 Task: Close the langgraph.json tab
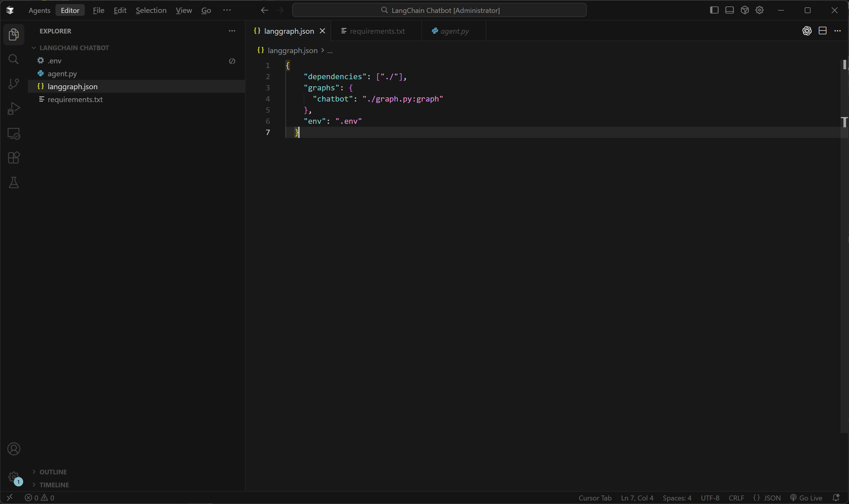click(322, 31)
